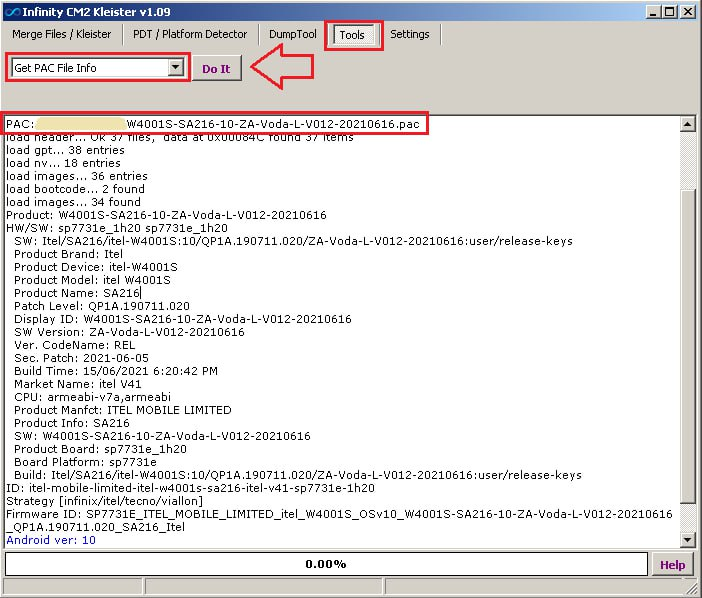Click the log scrollbar down arrow

[x=687, y=540]
